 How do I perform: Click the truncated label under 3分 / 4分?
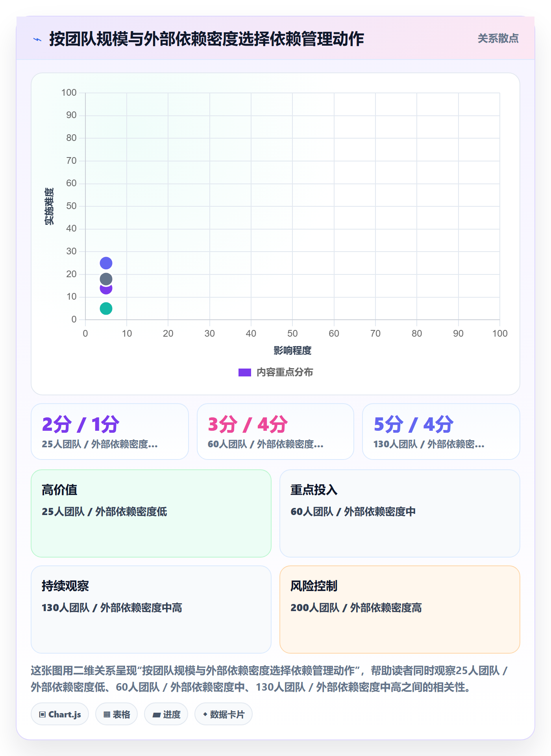[x=266, y=444]
